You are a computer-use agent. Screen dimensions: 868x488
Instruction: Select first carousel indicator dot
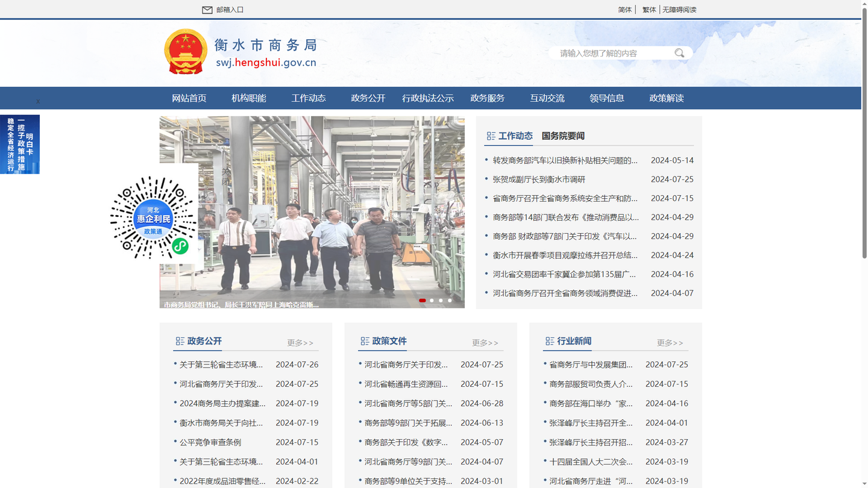pos(423,300)
